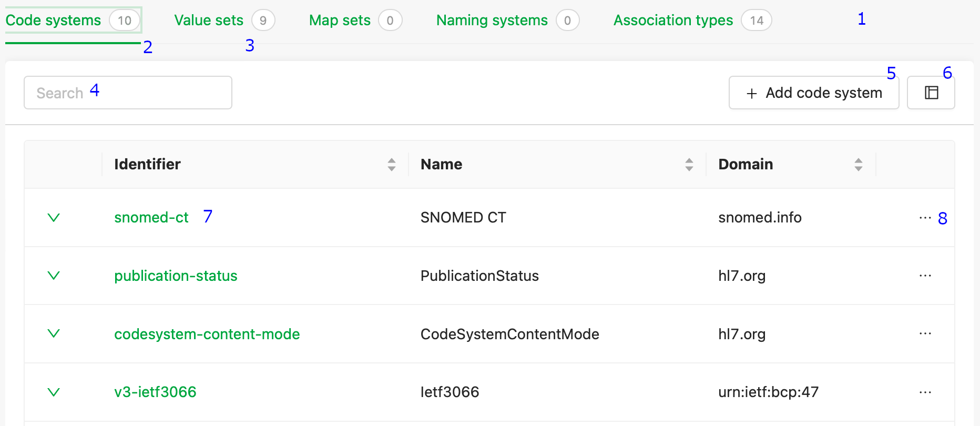Open the snomed-ct code system link

point(151,217)
